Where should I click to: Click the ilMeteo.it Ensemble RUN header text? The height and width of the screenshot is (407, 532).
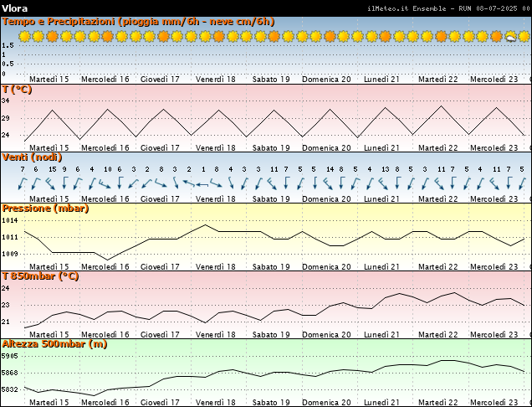(448, 8)
